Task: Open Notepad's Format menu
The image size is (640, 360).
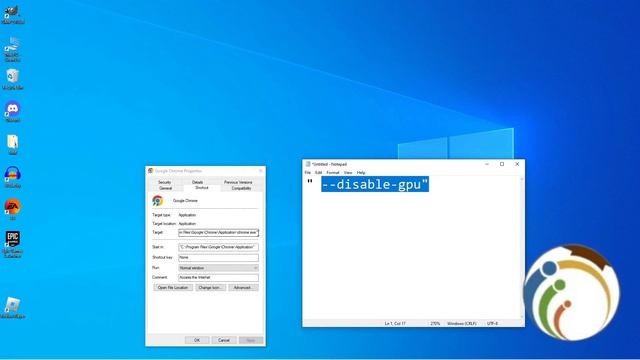Action: (x=333, y=173)
